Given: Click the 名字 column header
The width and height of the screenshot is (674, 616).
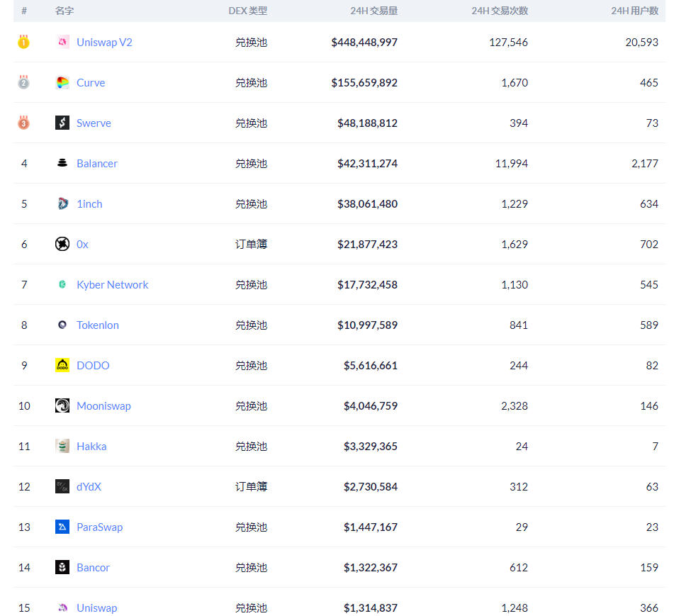Looking at the screenshot, I should tap(65, 11).
